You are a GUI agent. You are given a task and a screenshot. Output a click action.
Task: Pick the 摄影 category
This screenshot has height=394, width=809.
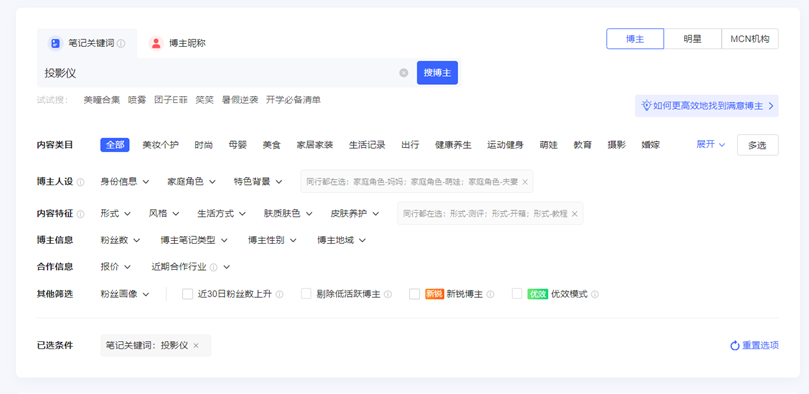point(617,145)
